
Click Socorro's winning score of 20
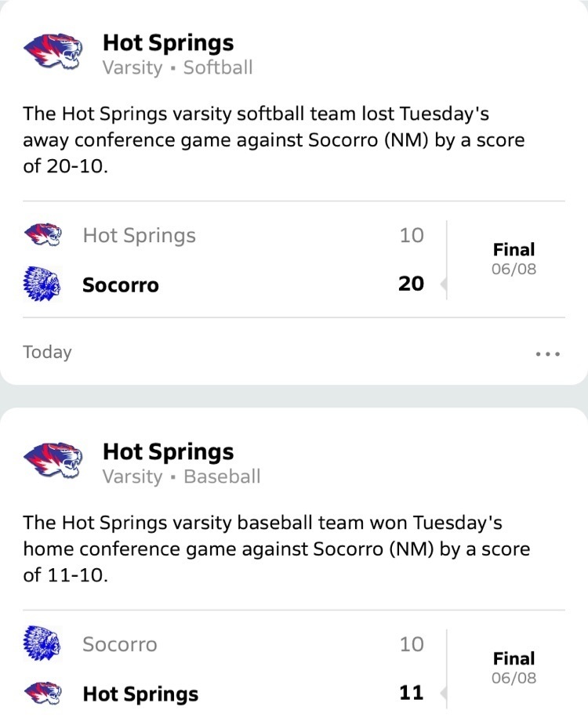(x=412, y=284)
